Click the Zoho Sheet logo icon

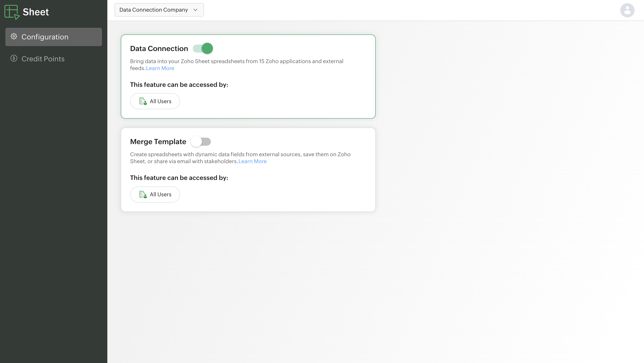tap(12, 12)
